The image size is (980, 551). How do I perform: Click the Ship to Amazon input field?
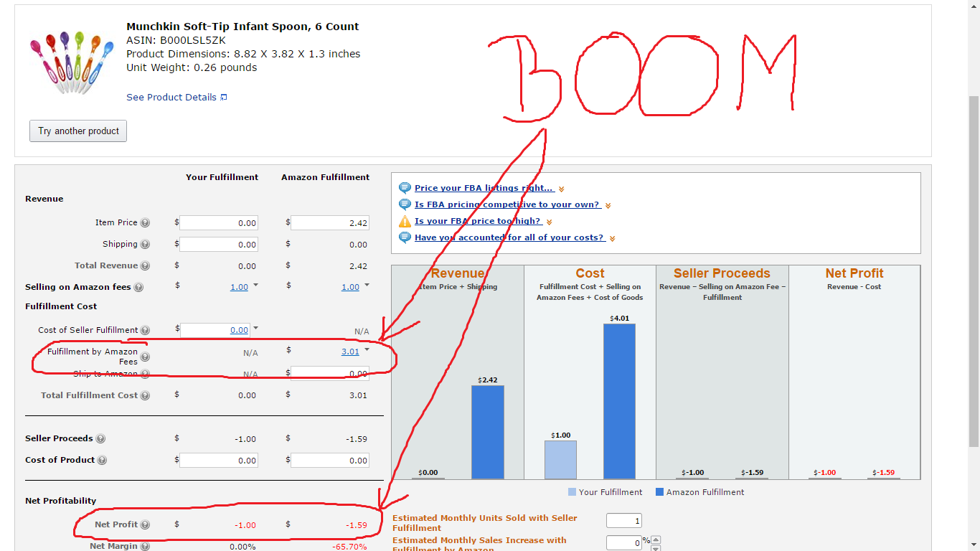[x=330, y=374]
